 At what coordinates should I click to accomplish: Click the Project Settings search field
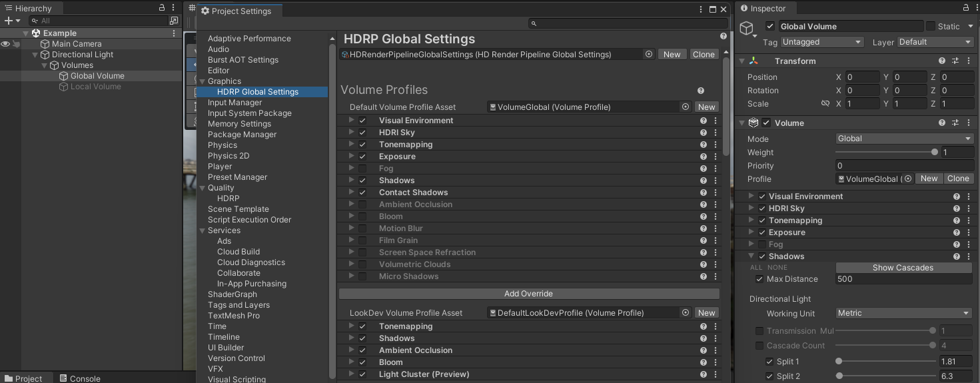[628, 23]
